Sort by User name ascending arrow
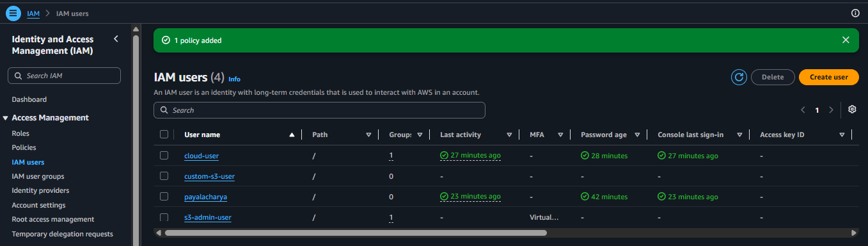The width and height of the screenshot is (868, 246). coord(292,135)
